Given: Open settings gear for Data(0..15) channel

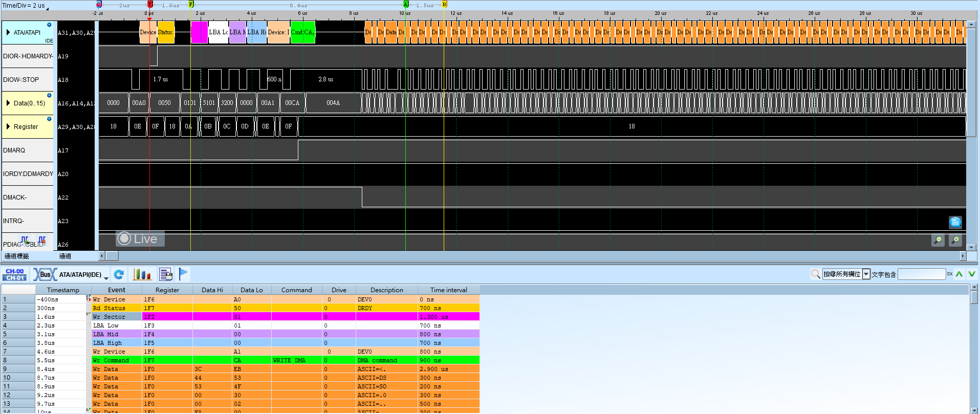Looking at the screenshot, I should pyautogui.click(x=49, y=95).
